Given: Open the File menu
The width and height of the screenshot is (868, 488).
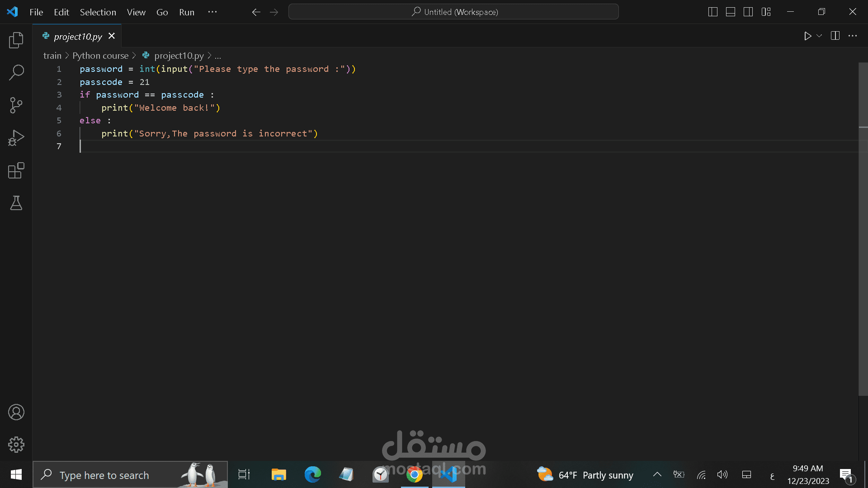Looking at the screenshot, I should 36,12.
